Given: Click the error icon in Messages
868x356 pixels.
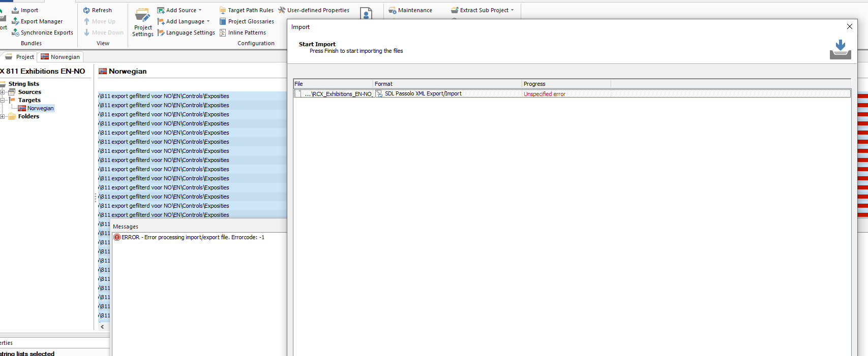Looking at the screenshot, I should [x=117, y=237].
